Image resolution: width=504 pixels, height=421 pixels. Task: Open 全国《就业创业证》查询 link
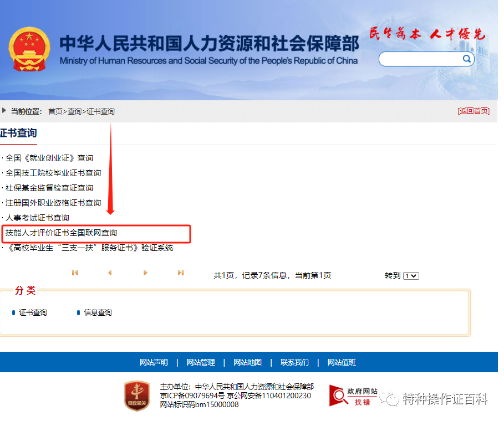pyautogui.click(x=49, y=158)
